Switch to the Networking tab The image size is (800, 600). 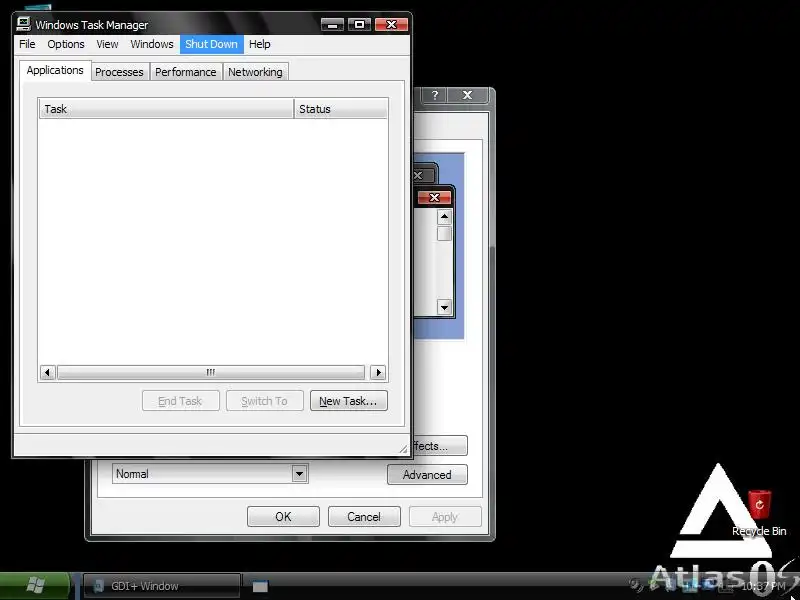click(x=255, y=72)
